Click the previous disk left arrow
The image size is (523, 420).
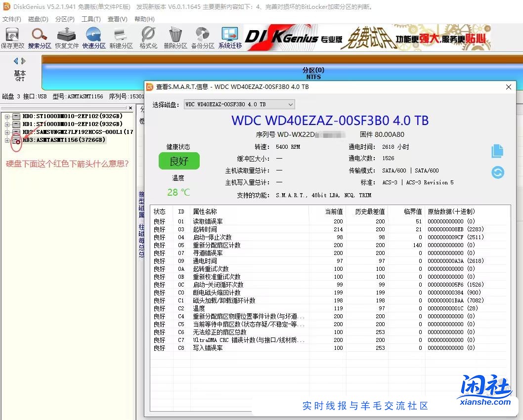(x=16, y=61)
